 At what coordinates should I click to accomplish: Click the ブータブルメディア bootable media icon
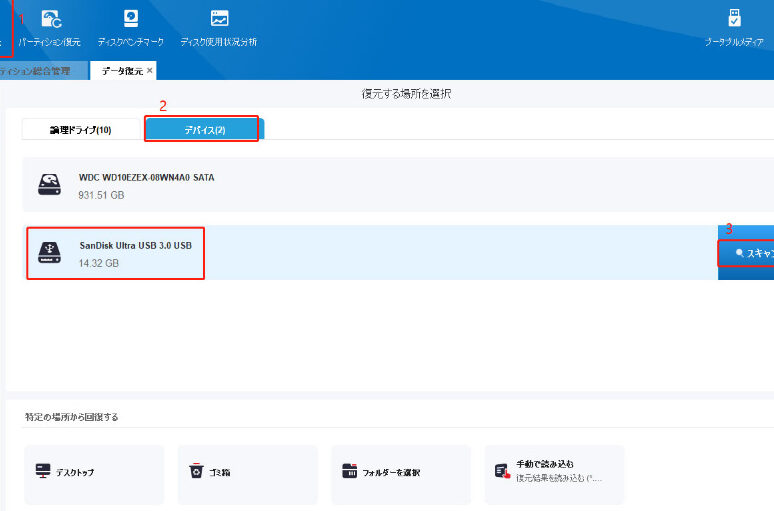coord(735,19)
